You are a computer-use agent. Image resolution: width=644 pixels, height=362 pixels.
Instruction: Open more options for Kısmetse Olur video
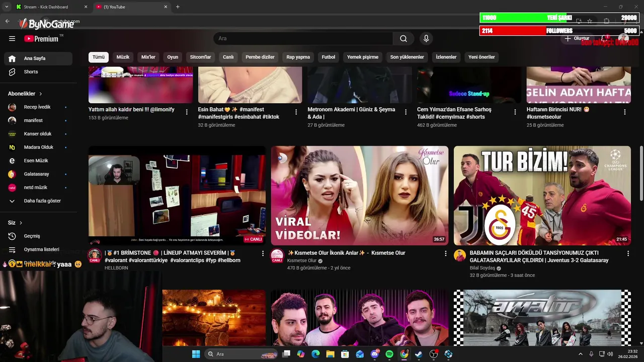coord(445,254)
